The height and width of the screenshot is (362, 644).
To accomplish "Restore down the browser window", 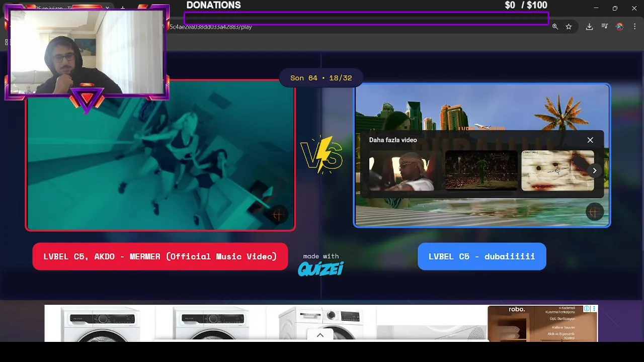I will tap(615, 8).
